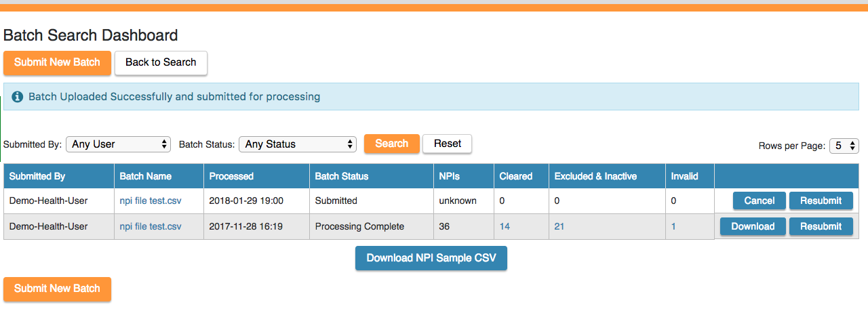The height and width of the screenshot is (315, 868).
Task: Click the Batch Status column header
Action: pyautogui.click(x=342, y=176)
